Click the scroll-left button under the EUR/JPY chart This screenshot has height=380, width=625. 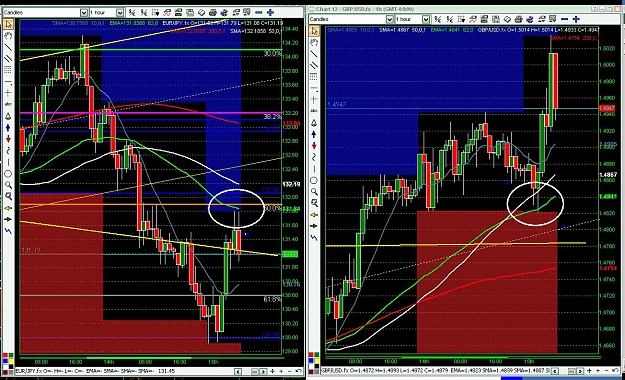(x=238, y=371)
